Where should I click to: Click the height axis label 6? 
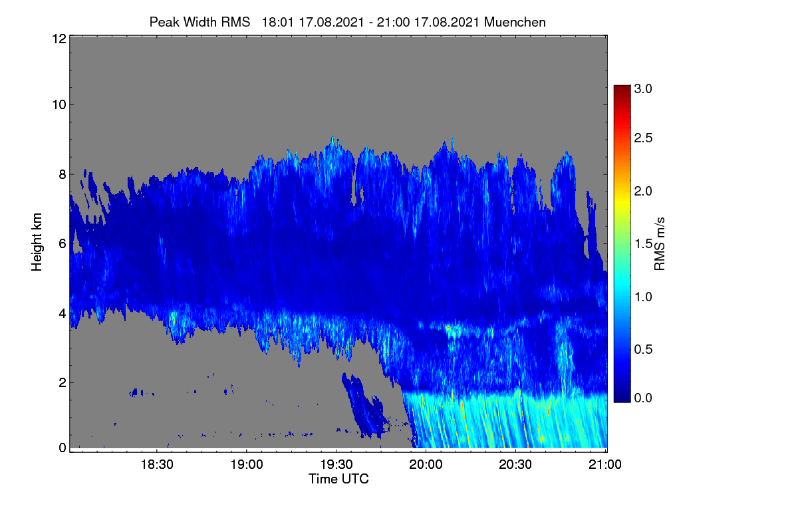(62, 243)
